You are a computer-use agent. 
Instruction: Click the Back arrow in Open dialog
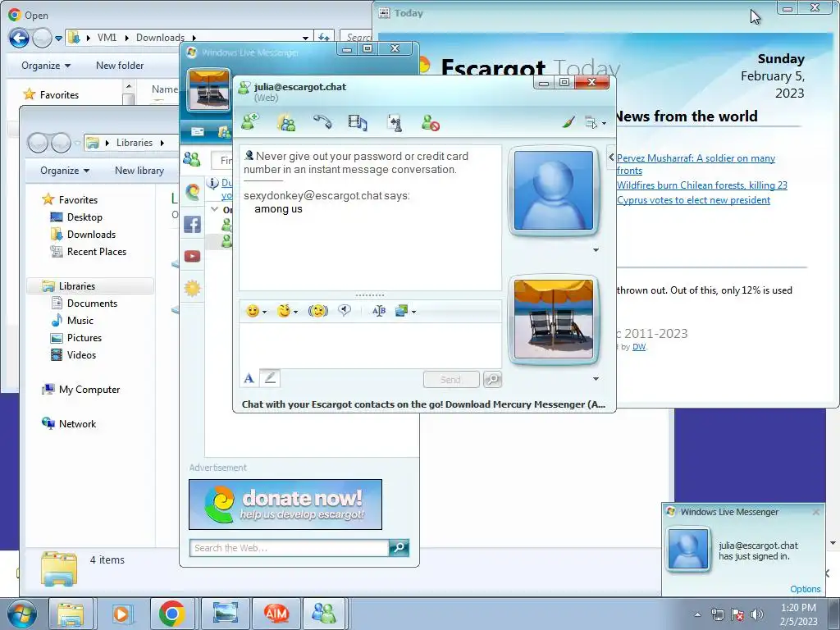pyautogui.click(x=20, y=38)
